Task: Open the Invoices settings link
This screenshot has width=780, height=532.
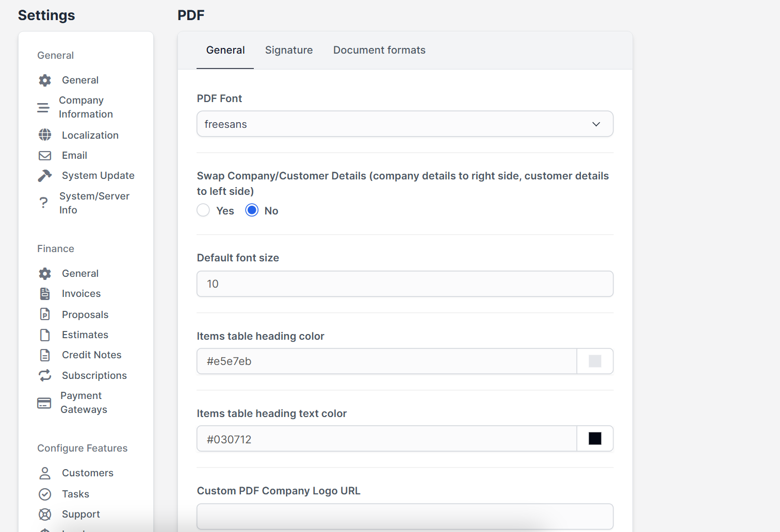Action: pos(82,294)
